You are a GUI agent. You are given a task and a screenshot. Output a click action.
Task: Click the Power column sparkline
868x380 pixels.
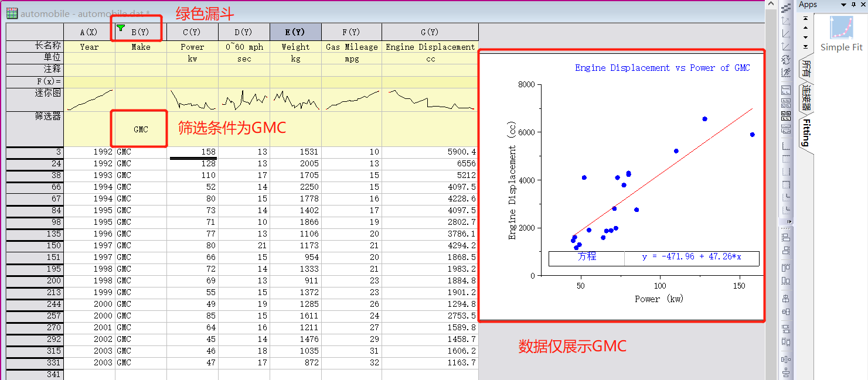click(x=192, y=100)
